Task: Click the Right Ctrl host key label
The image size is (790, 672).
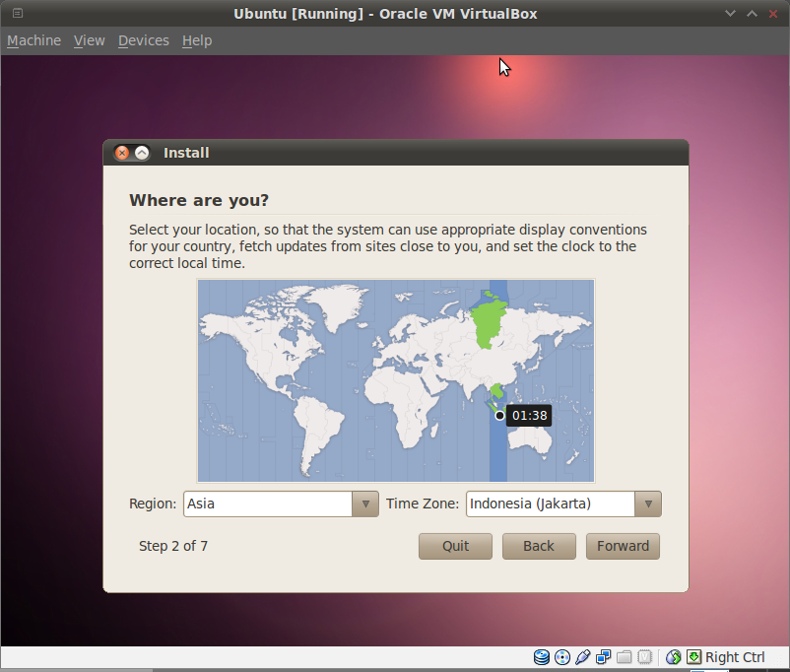Action: click(735, 657)
